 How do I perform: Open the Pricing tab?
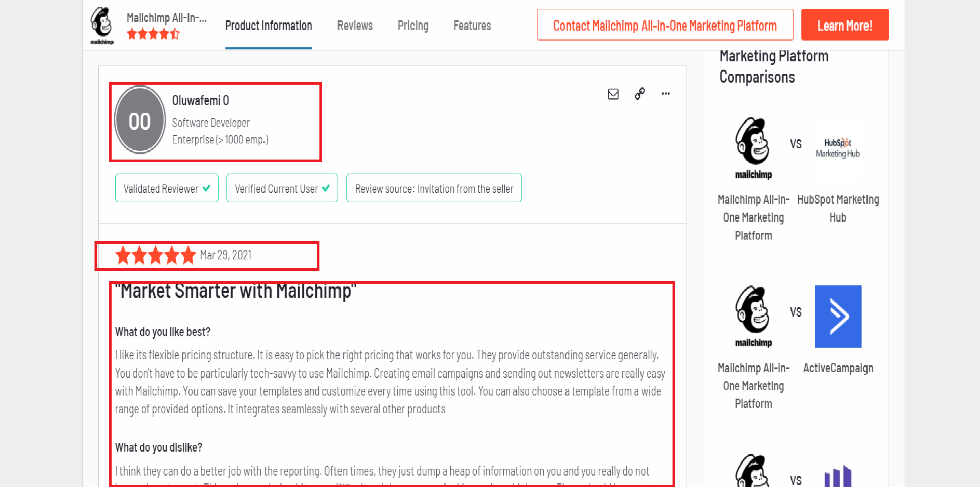pyautogui.click(x=413, y=25)
